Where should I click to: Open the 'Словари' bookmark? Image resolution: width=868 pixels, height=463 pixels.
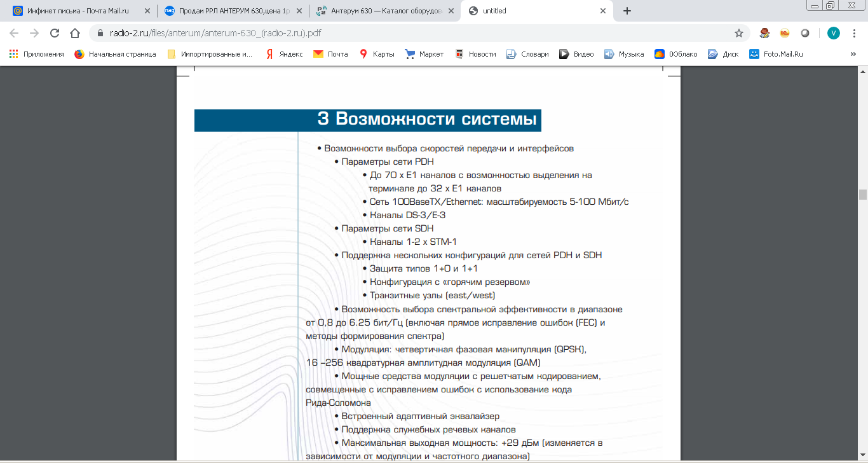[x=527, y=54]
